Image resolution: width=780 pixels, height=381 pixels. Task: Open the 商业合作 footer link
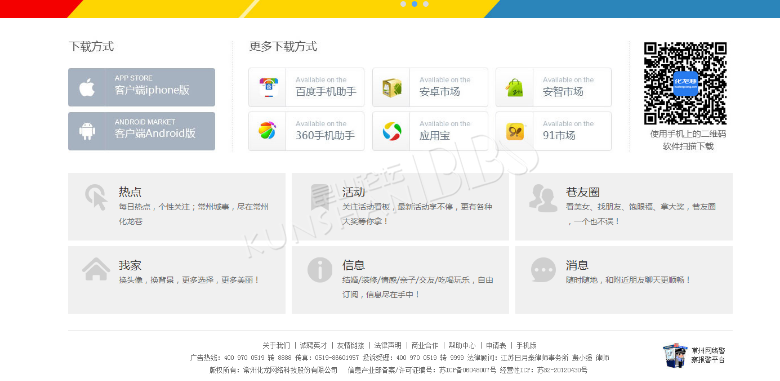tap(424, 345)
